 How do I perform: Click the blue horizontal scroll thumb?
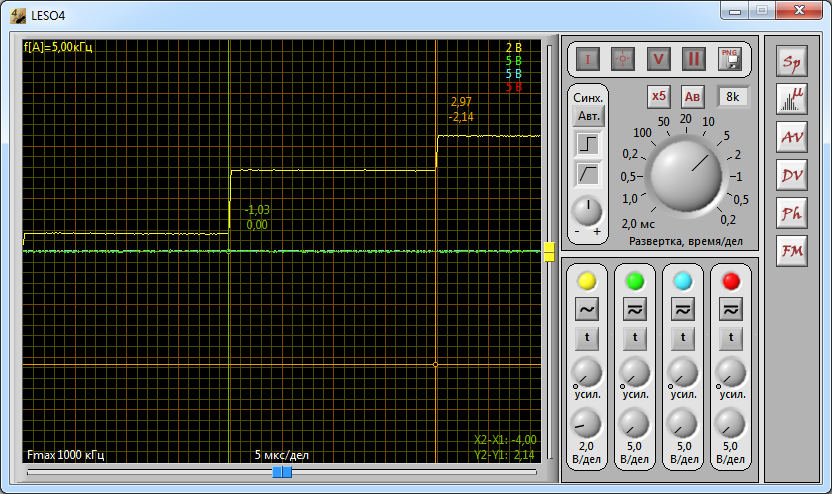(x=282, y=472)
